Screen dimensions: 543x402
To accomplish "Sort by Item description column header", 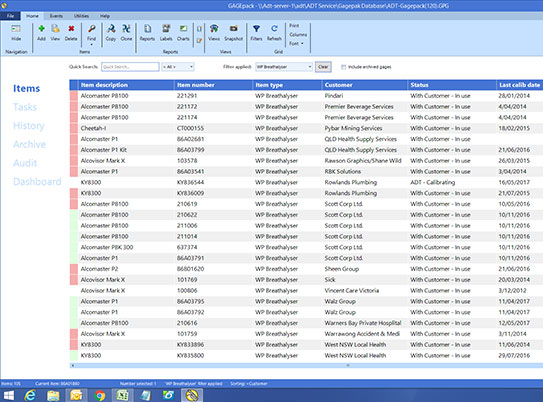I will tap(126, 85).
